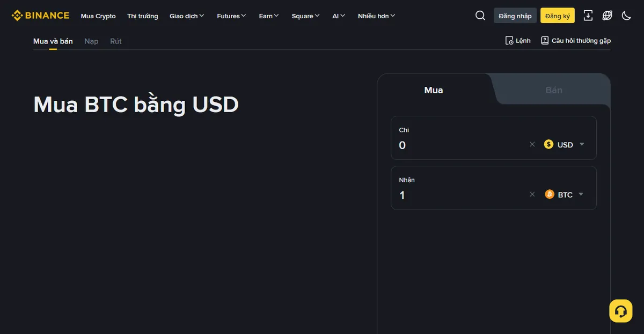644x334 pixels.
Task: Expand the Giao dịch menu
Action: (187, 16)
